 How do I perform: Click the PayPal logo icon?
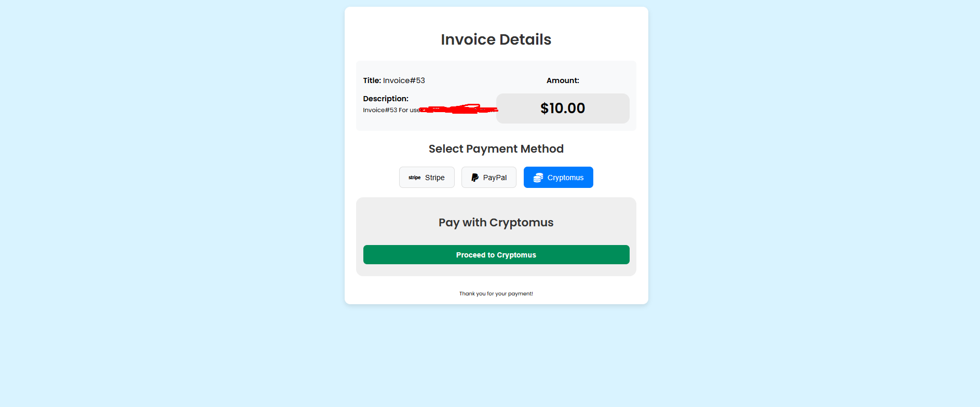[475, 178]
